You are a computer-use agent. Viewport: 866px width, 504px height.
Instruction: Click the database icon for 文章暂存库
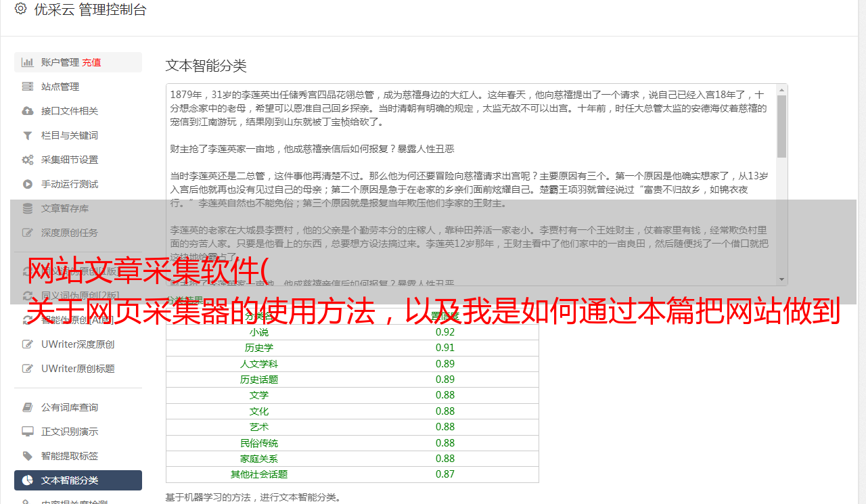pyautogui.click(x=28, y=208)
